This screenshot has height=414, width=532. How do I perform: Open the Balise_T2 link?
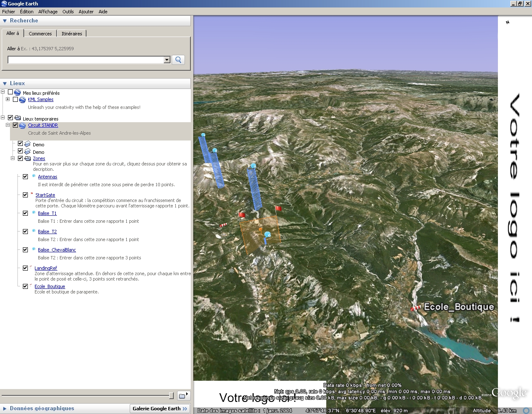click(47, 232)
